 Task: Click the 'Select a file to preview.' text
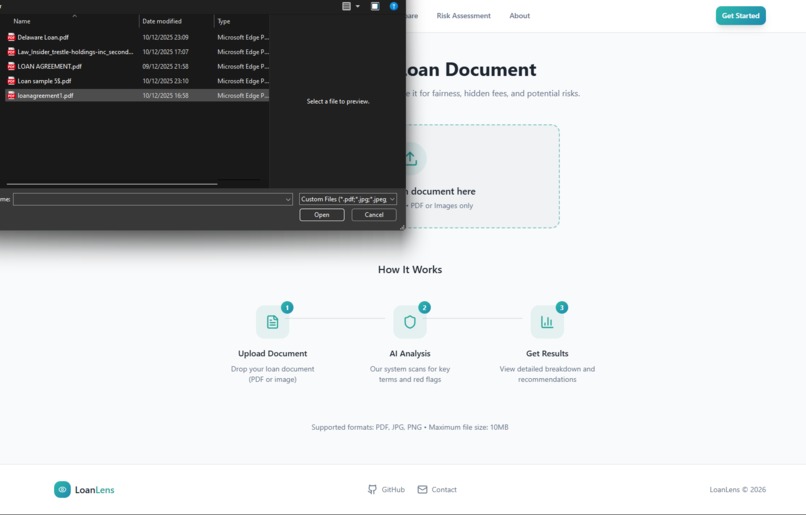coord(338,101)
